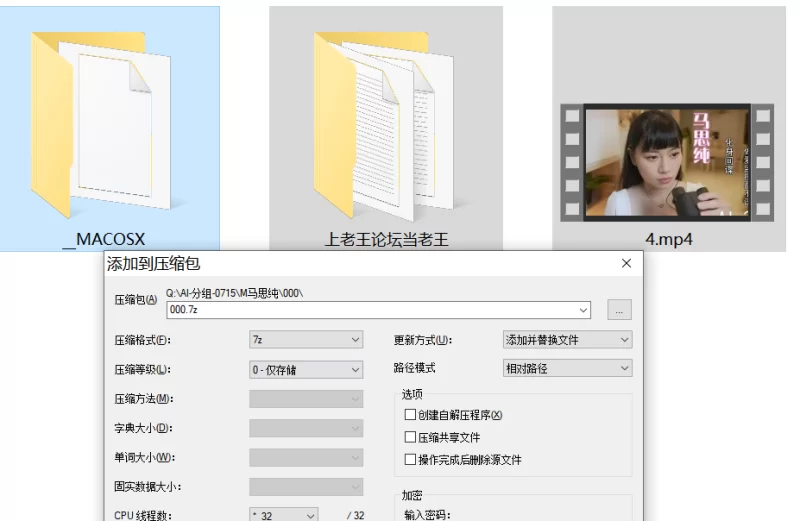Click the archive name field 000.7z

pos(379,310)
